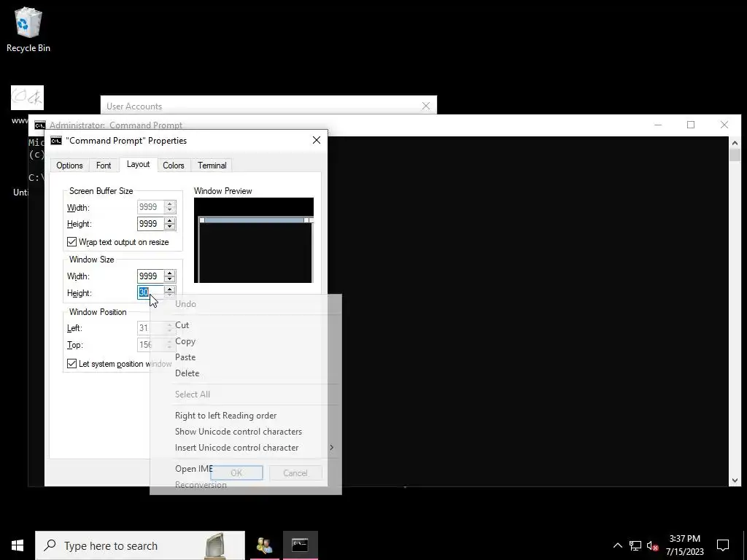This screenshot has height=560, width=747.
Task: Select Right to left Reading order
Action: click(x=245, y=415)
